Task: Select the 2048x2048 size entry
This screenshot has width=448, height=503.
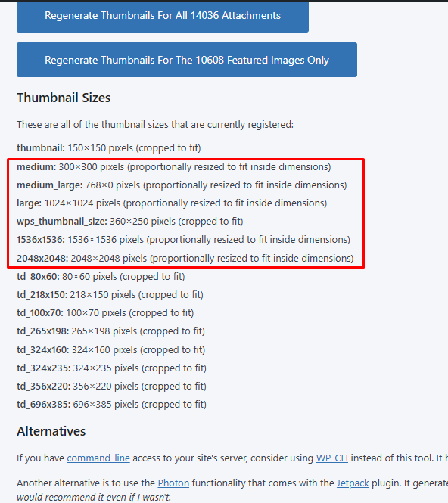Action: pos(185,258)
